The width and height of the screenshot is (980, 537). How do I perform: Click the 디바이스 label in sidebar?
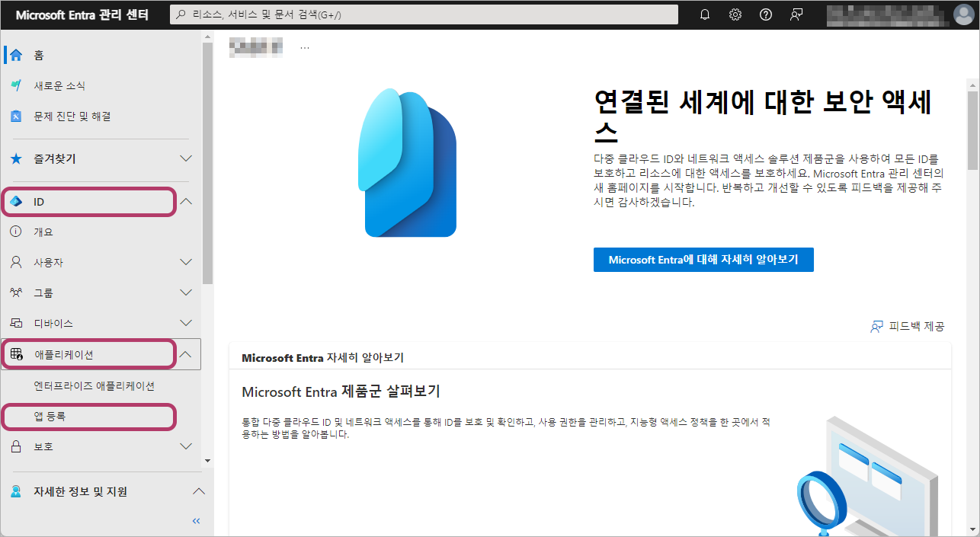tap(53, 323)
